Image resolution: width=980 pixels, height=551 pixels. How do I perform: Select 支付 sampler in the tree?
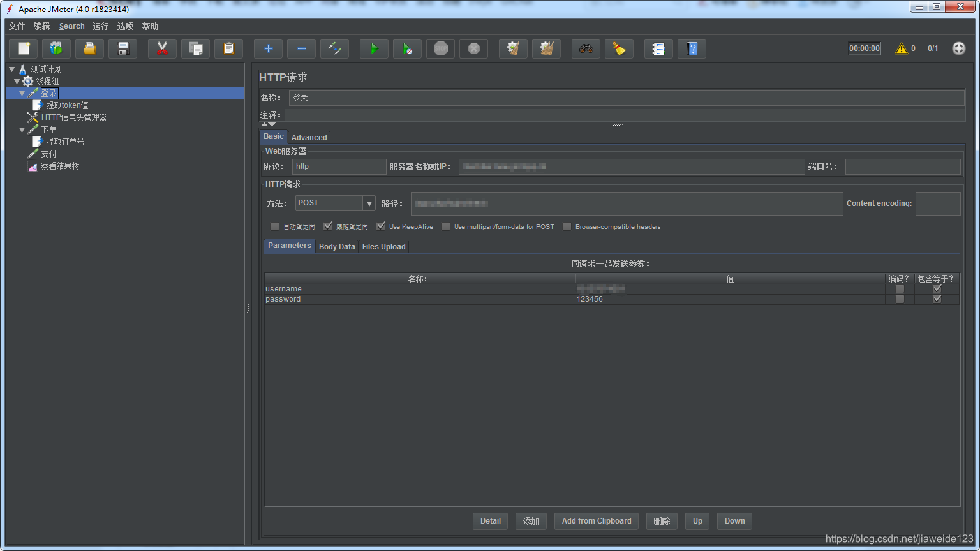click(x=48, y=154)
